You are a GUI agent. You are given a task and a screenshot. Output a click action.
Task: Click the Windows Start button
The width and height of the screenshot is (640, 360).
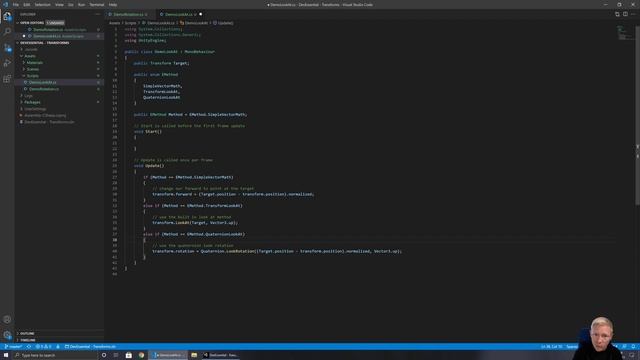6,355
